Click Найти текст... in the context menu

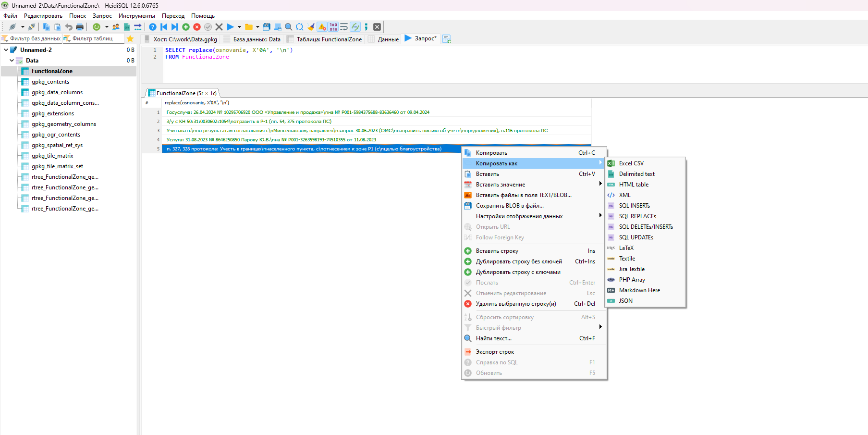493,338
